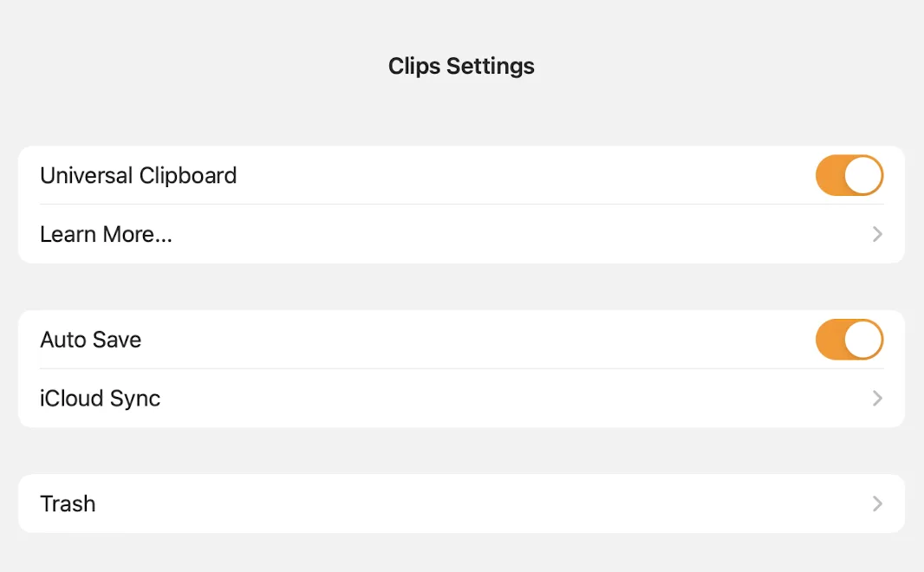Image resolution: width=924 pixels, height=572 pixels.
Task: Click the Universal Clipboard settings group
Action: point(461,205)
